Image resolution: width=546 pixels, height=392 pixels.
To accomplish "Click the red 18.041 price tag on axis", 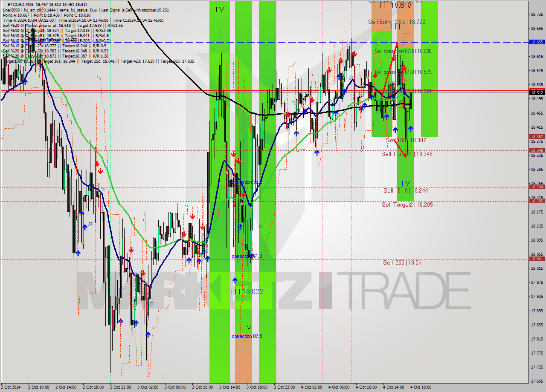I will point(536,259).
